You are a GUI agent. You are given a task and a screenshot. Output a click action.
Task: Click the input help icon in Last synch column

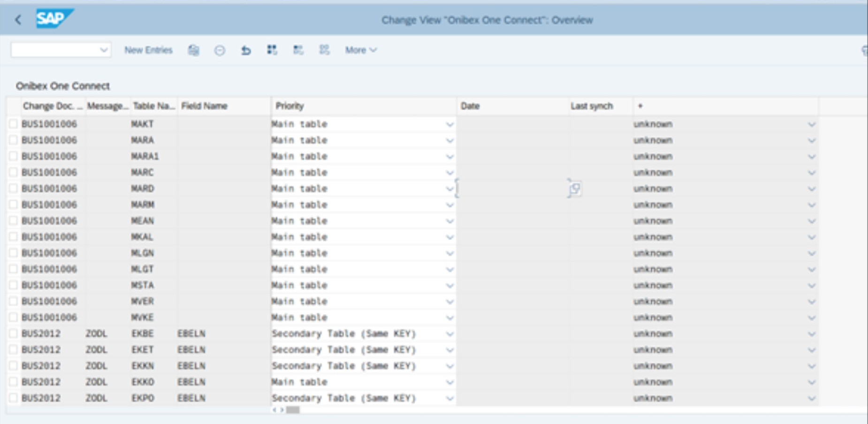(575, 189)
